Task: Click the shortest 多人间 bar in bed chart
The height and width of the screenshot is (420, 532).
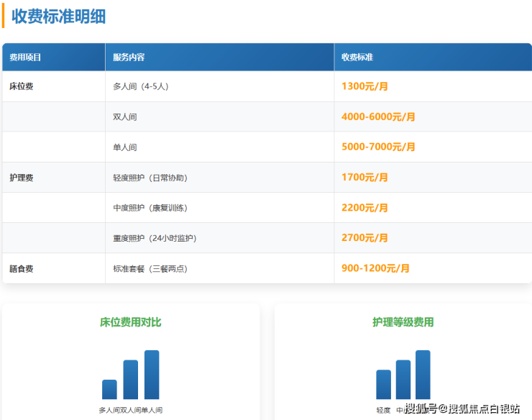Action: point(109,390)
